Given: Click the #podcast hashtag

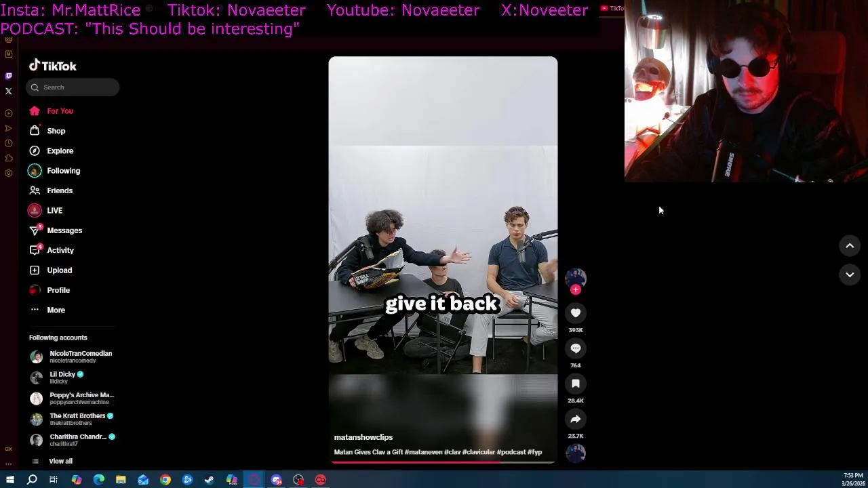Looking at the screenshot, I should tap(511, 452).
